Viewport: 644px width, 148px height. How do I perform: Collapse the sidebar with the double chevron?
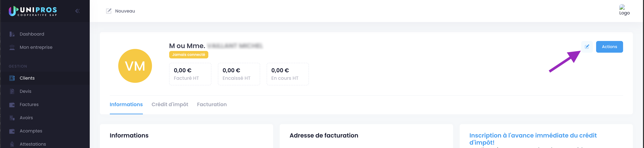[x=77, y=11]
